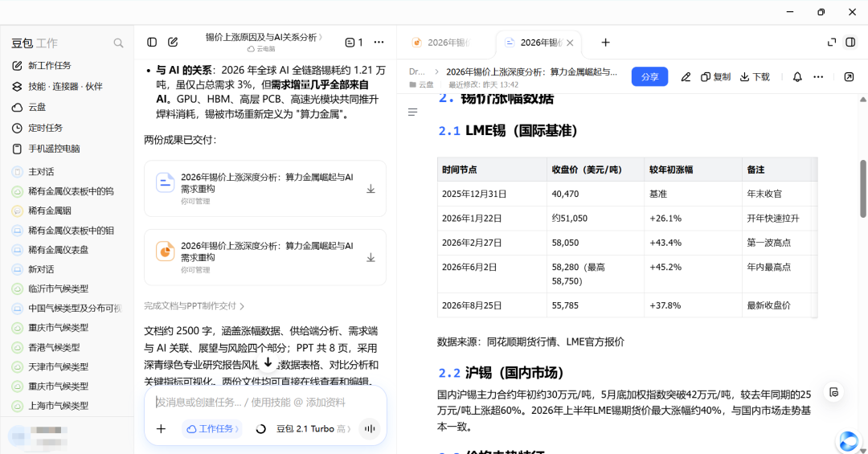Click the 分享 button

tap(650, 77)
